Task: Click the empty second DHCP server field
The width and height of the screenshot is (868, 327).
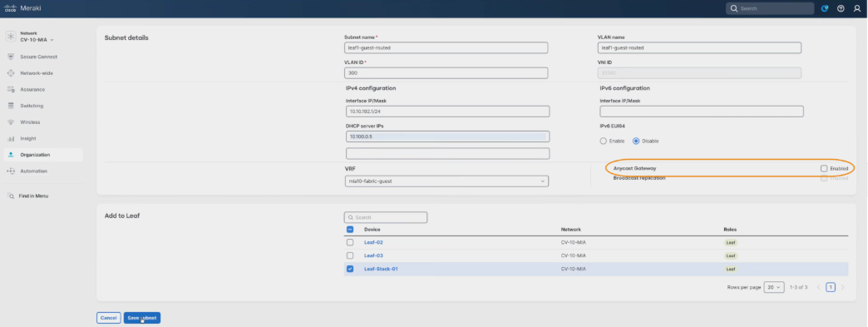Action: (x=448, y=154)
